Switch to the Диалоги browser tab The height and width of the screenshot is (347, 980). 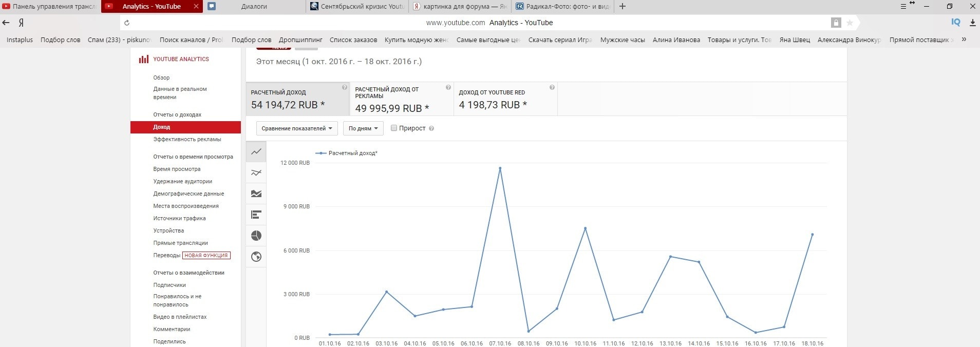(254, 7)
